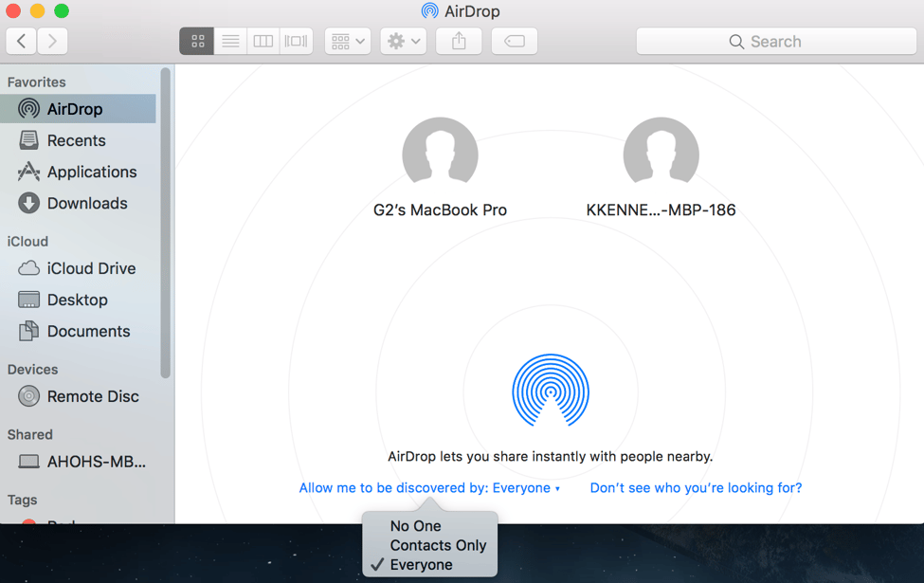The height and width of the screenshot is (583, 924).
Task: Open Documents in the sidebar
Action: pyautogui.click(x=78, y=331)
